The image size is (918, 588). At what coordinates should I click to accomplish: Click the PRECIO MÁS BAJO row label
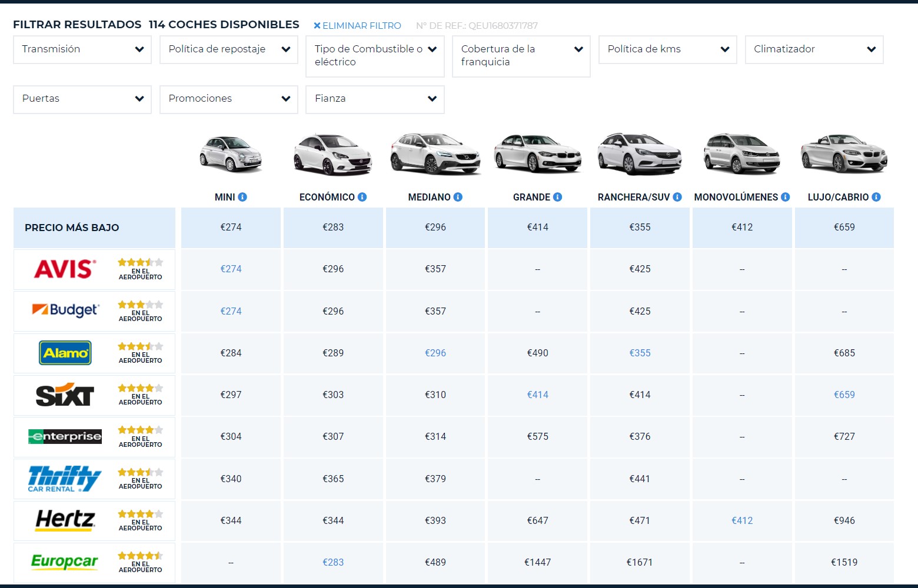click(x=72, y=228)
